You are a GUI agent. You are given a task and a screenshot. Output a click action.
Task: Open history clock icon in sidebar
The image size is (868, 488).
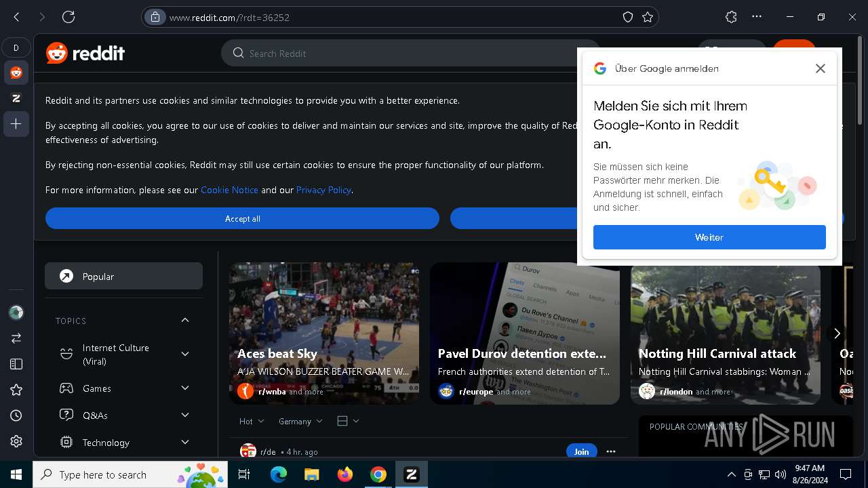(16, 415)
